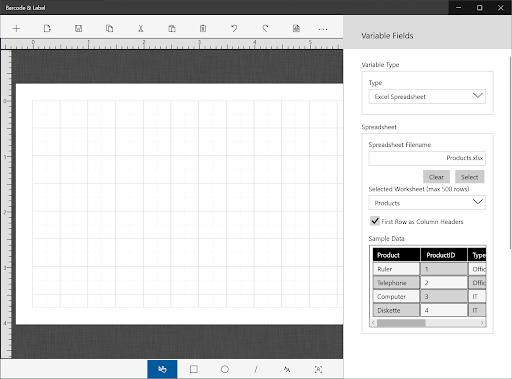This screenshot has width=512, height=379.
Task: Copy with the Copy toolbar icon
Action: click(109, 29)
